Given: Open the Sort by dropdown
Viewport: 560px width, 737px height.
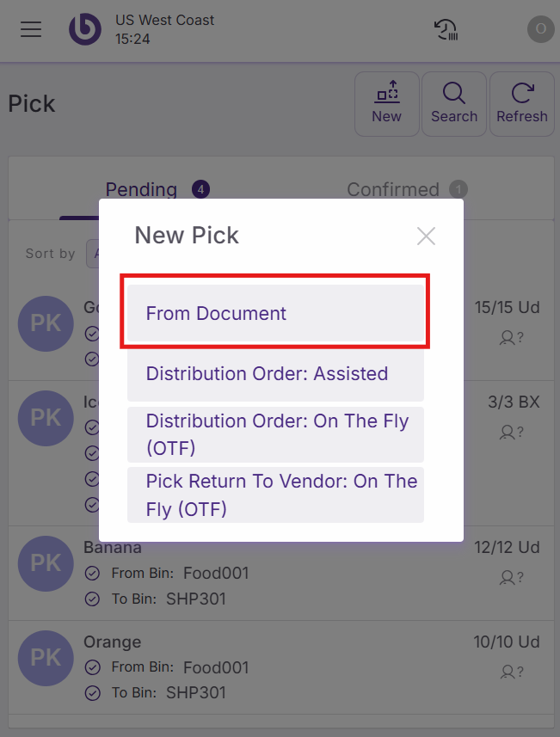Looking at the screenshot, I should [92, 254].
